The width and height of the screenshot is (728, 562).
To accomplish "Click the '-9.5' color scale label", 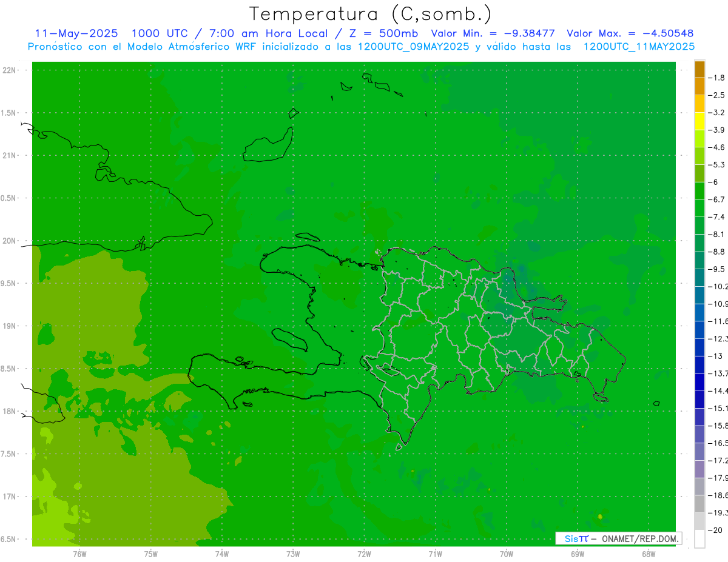I will tap(717, 269).
